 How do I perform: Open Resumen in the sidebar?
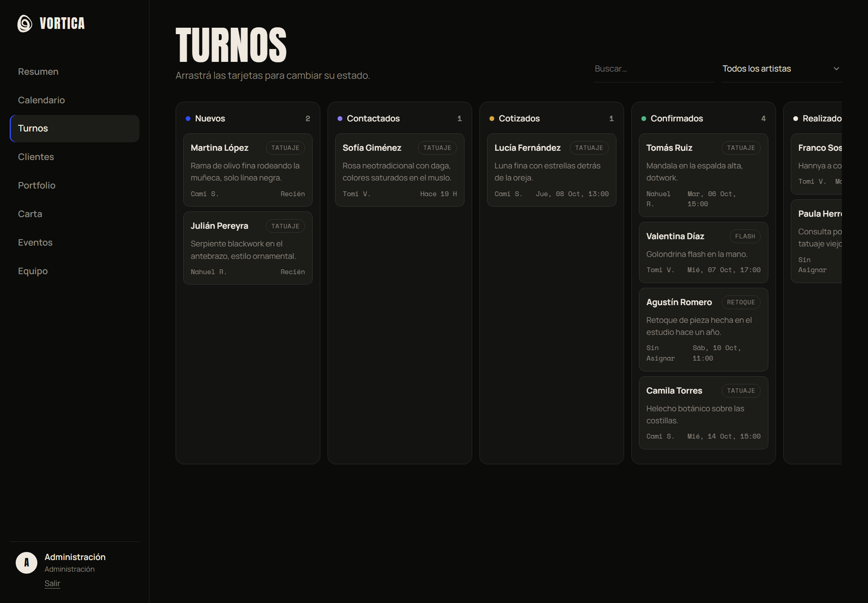(x=74, y=72)
